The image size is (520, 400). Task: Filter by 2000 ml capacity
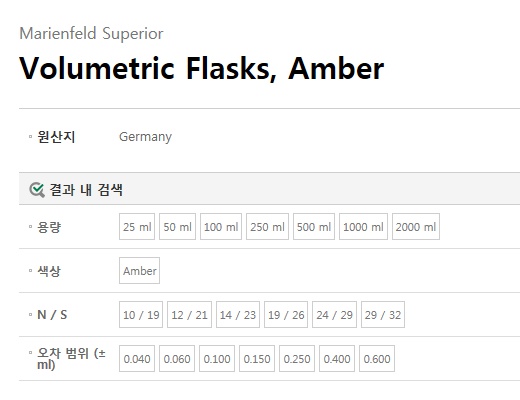[x=416, y=227]
